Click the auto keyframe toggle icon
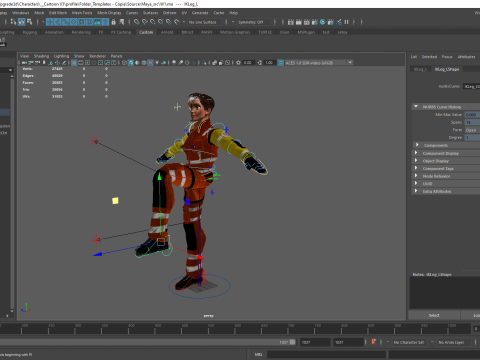Viewport: 480px width, 360px height. (x=373, y=342)
